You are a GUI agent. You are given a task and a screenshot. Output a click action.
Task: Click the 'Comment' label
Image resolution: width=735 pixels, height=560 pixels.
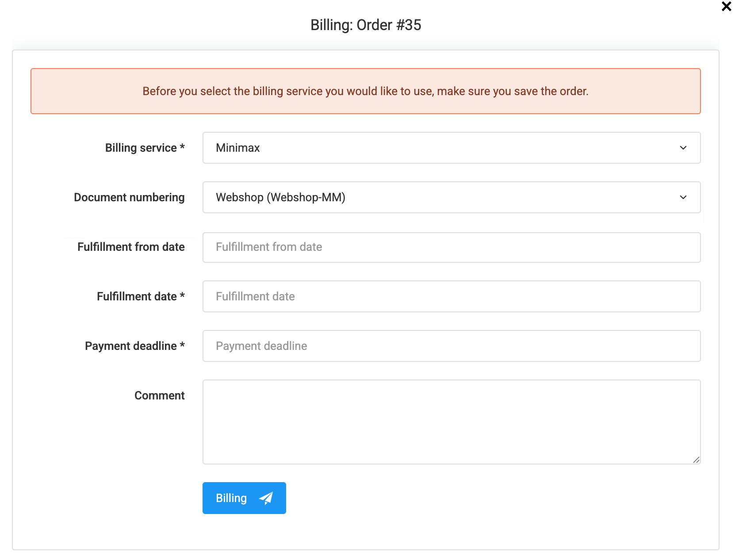pyautogui.click(x=160, y=395)
